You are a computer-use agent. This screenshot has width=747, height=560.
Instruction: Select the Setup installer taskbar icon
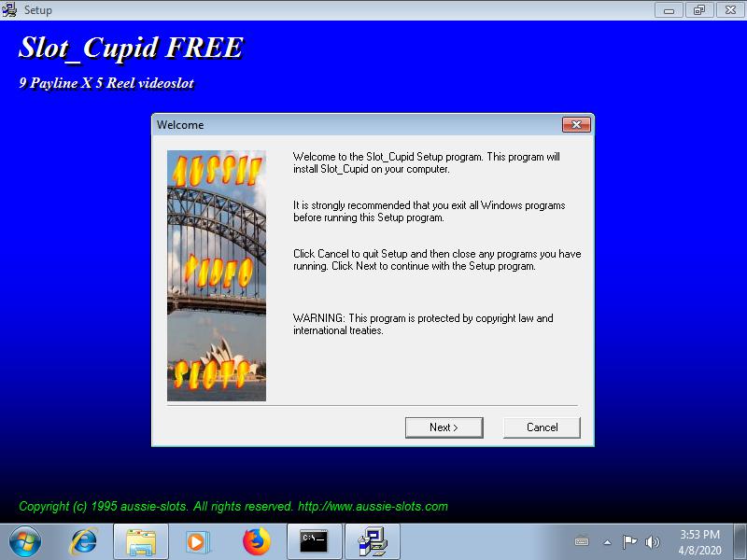click(372, 541)
